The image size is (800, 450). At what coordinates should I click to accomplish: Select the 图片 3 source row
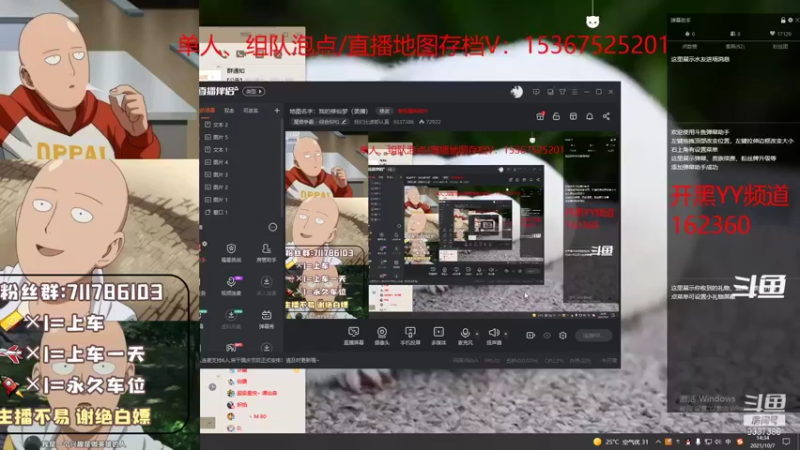click(x=240, y=174)
